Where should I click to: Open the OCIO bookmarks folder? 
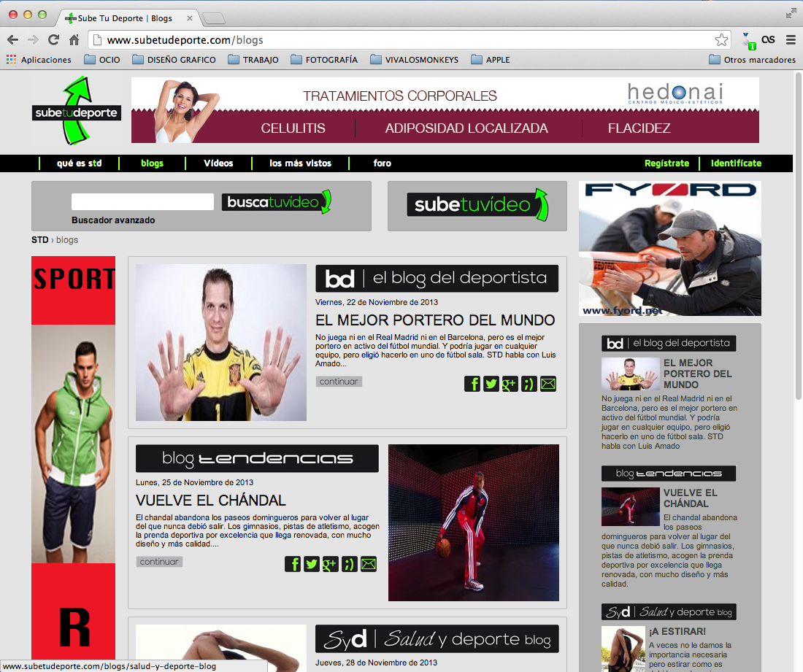click(102, 60)
